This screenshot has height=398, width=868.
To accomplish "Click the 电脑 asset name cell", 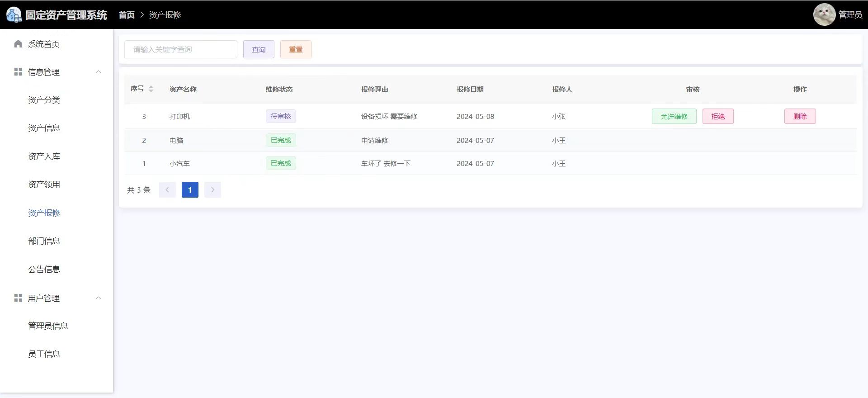I will point(176,140).
